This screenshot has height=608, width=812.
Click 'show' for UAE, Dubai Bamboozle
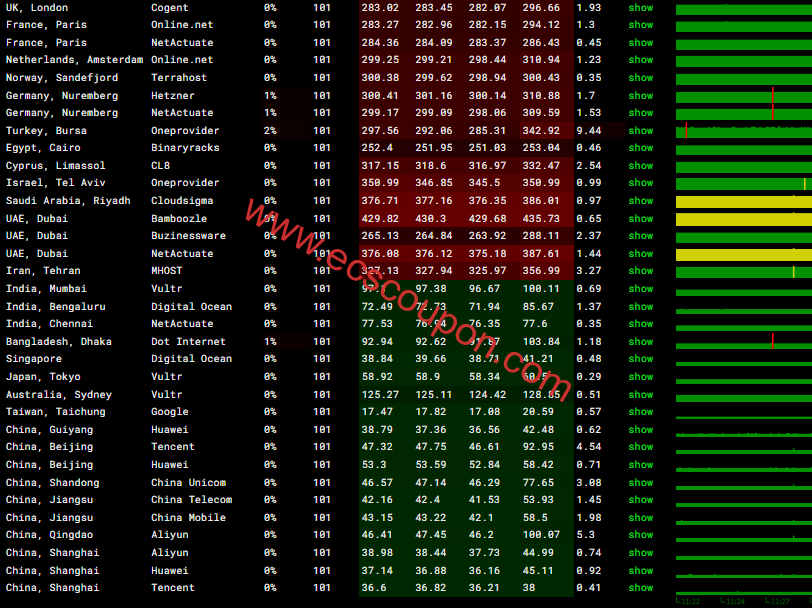click(641, 219)
